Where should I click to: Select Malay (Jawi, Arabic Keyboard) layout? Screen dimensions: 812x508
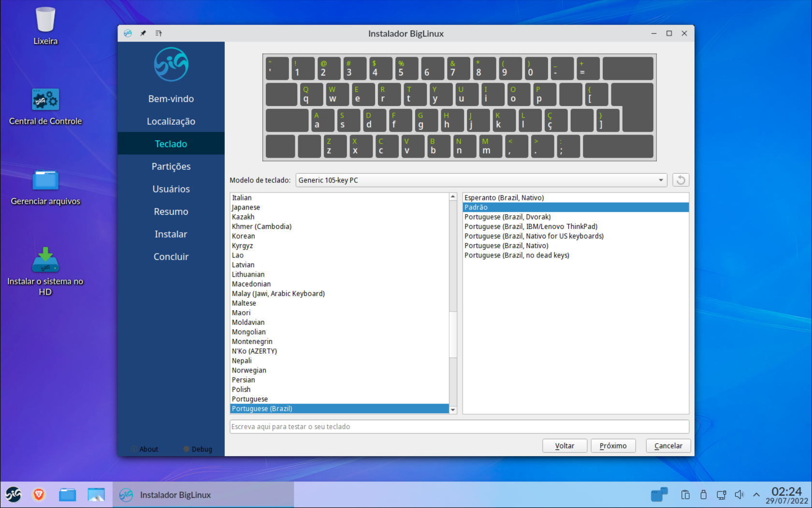339,294
